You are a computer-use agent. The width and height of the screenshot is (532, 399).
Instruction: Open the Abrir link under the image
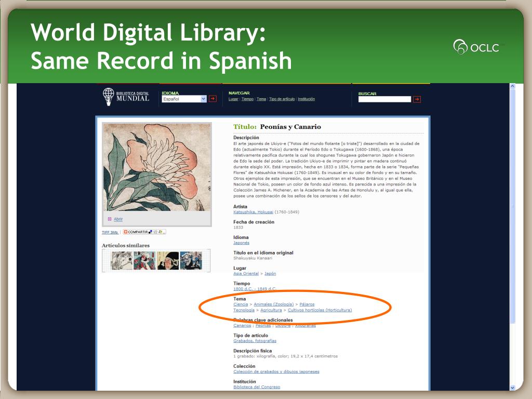coord(118,219)
